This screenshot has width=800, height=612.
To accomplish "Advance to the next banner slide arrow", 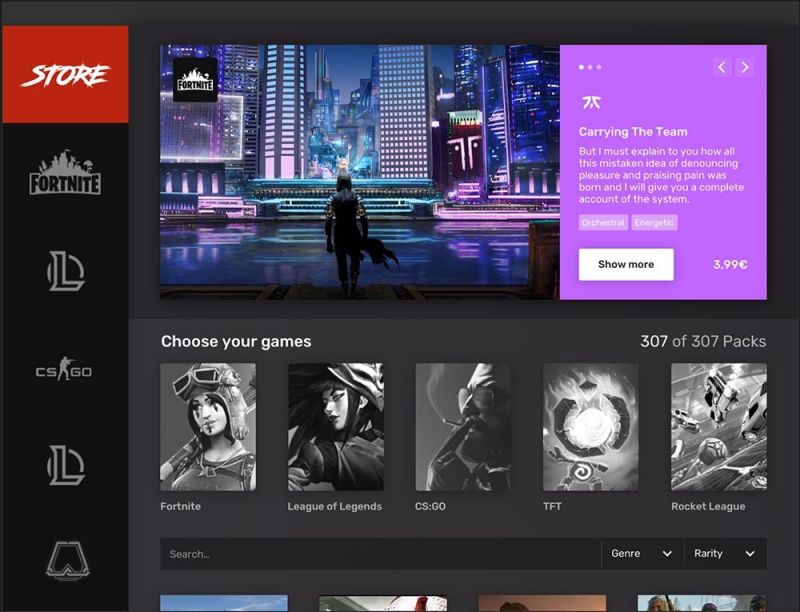I will [745, 67].
